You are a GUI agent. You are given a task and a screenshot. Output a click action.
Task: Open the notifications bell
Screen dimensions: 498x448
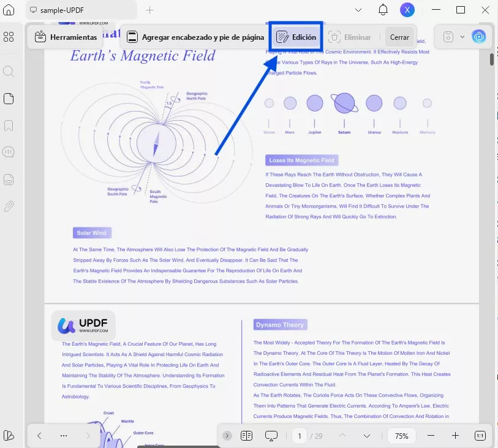click(383, 10)
